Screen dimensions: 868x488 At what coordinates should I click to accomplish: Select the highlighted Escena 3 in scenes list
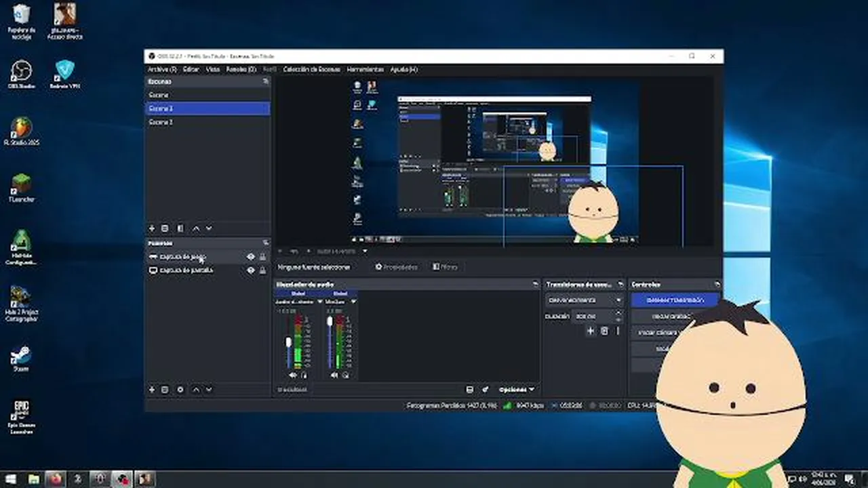(208, 108)
